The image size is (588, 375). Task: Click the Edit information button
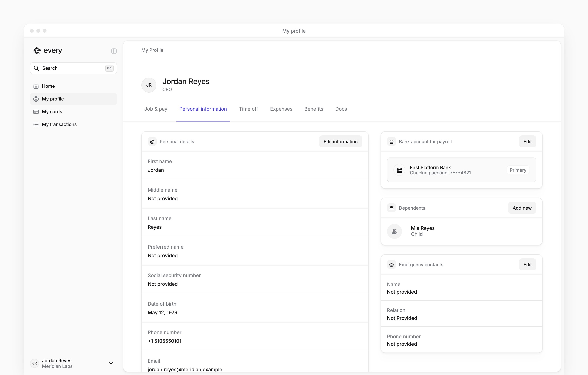(x=340, y=142)
